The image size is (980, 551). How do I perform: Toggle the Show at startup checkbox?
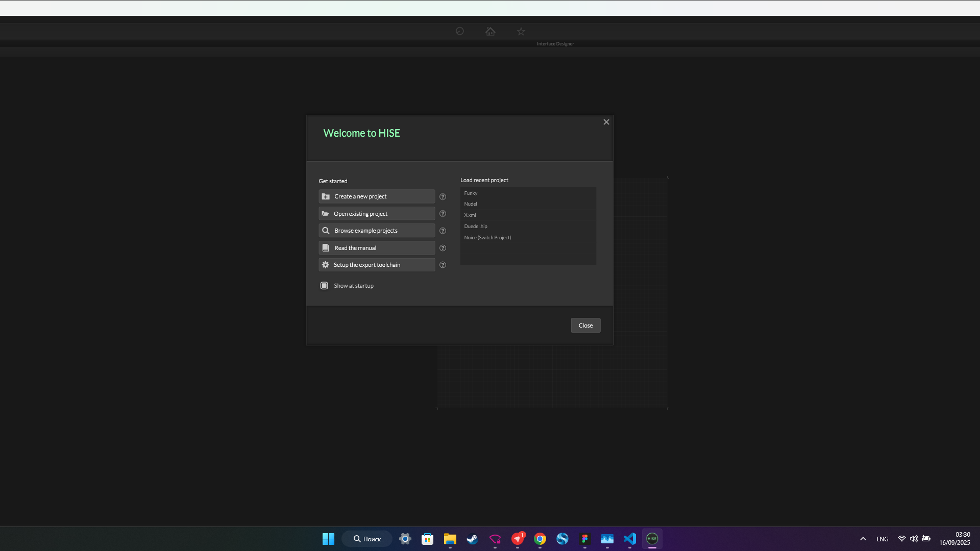point(324,286)
